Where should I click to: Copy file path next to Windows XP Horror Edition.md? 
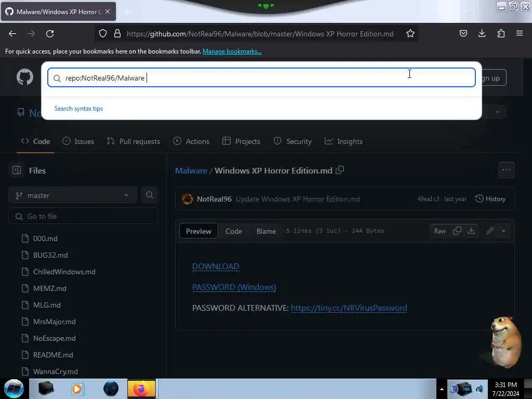click(340, 170)
